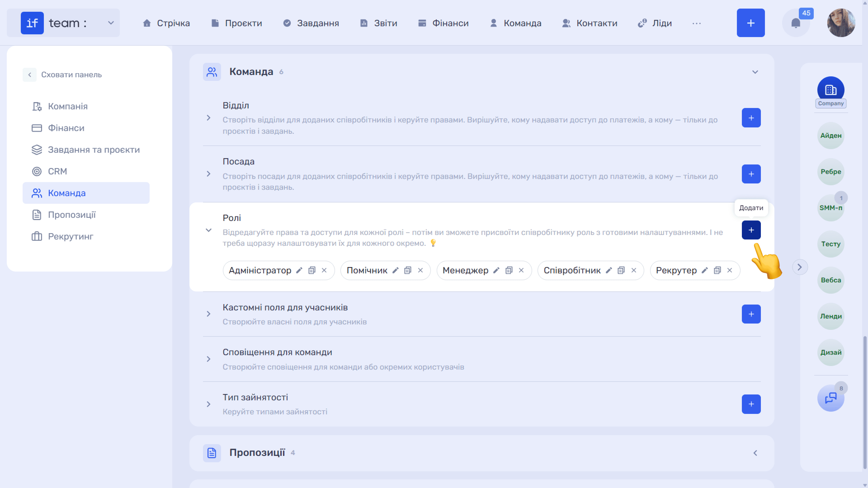Open the notifications bell
The height and width of the screenshot is (488, 868).
pos(796,23)
